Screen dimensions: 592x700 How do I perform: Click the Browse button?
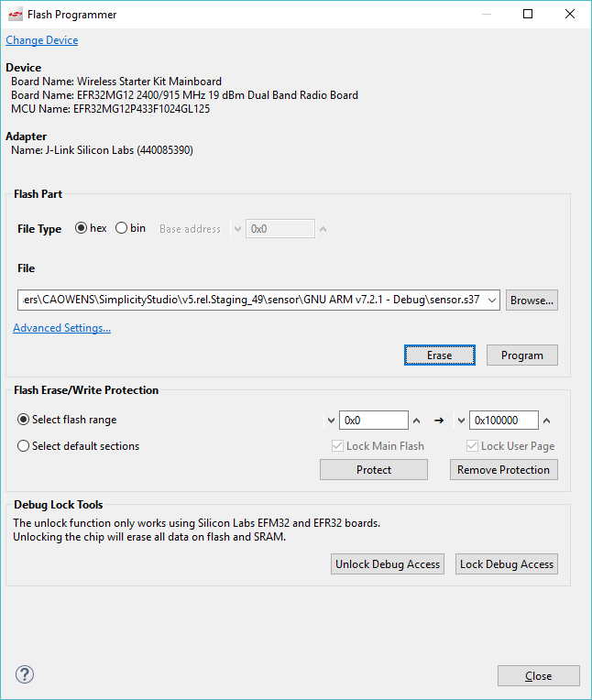532,300
